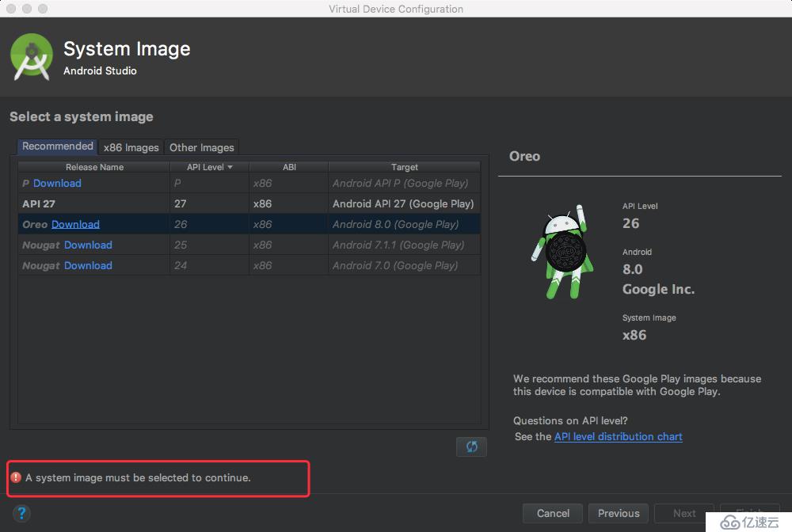Sort by API Level column arrow
The height and width of the screenshot is (532, 792).
tap(230, 167)
